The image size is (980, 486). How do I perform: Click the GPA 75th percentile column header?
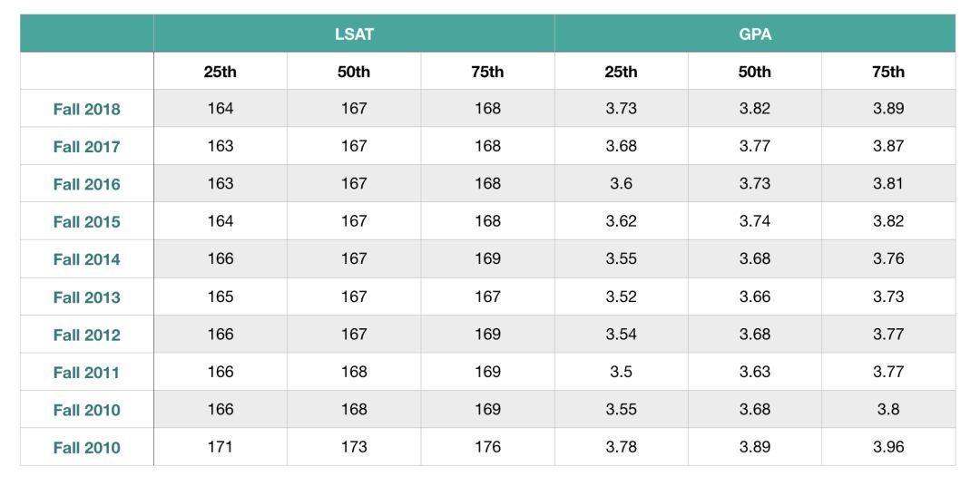pyautogui.click(x=887, y=72)
